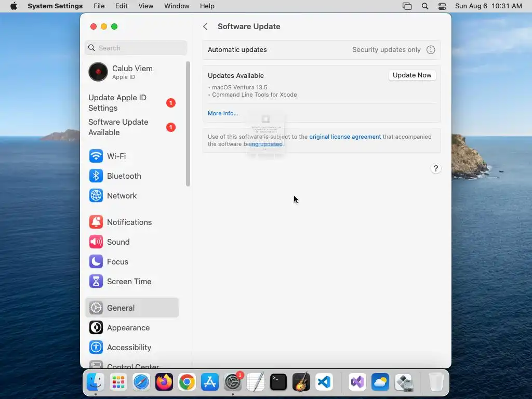The width and height of the screenshot is (532, 399).
Task: Open the original license agreement link
Action: click(x=345, y=137)
